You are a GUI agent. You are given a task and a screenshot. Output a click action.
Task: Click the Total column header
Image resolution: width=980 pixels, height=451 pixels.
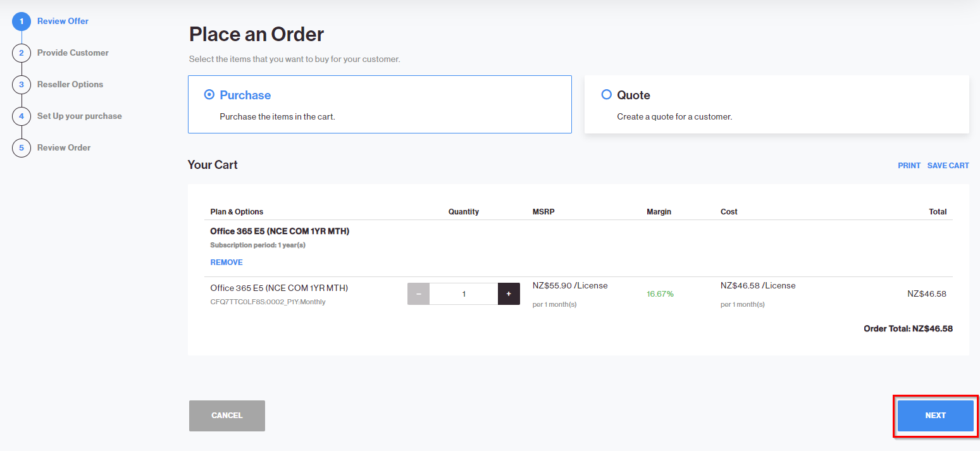[x=938, y=212]
